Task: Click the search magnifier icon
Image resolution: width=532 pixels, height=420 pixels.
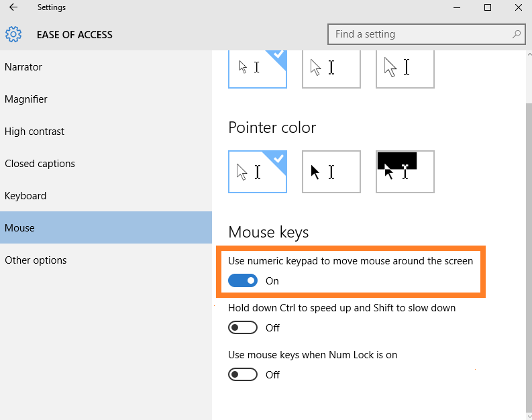Action: tap(517, 34)
